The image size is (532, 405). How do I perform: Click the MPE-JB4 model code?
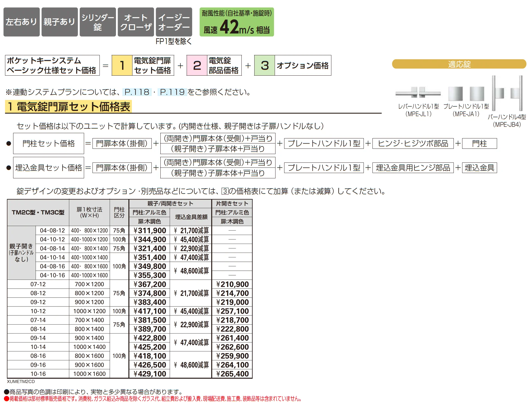pos(507,124)
